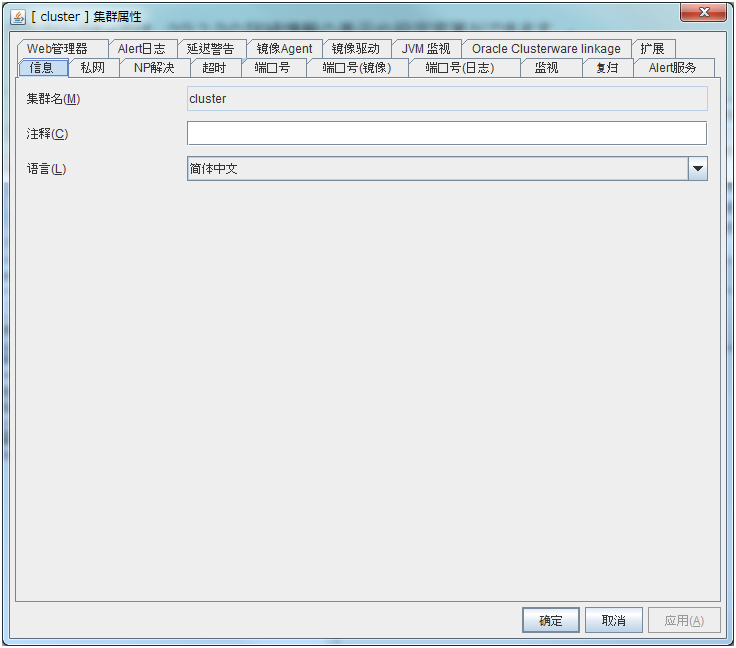This screenshot has height=648, width=736.
Task: Select the 扩展 tab
Action: [652, 48]
